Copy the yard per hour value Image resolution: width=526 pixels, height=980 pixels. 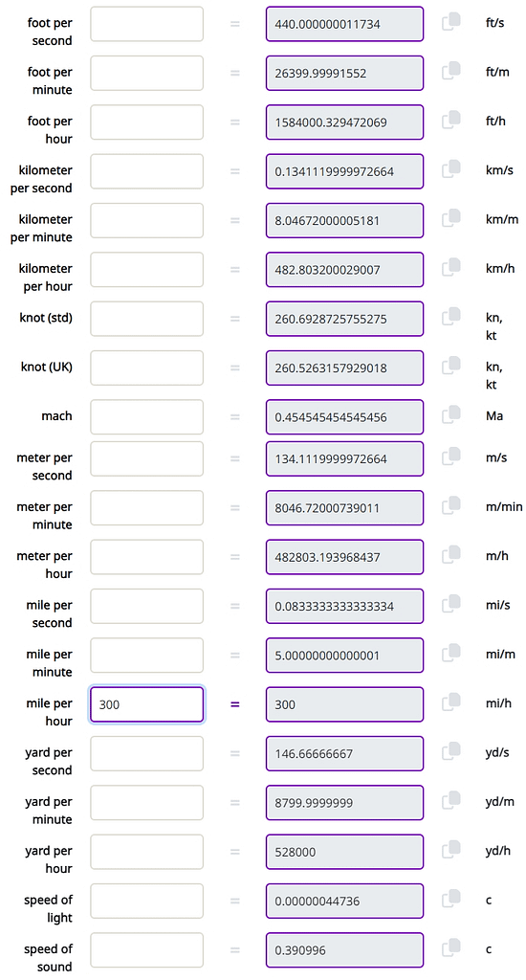click(x=451, y=850)
